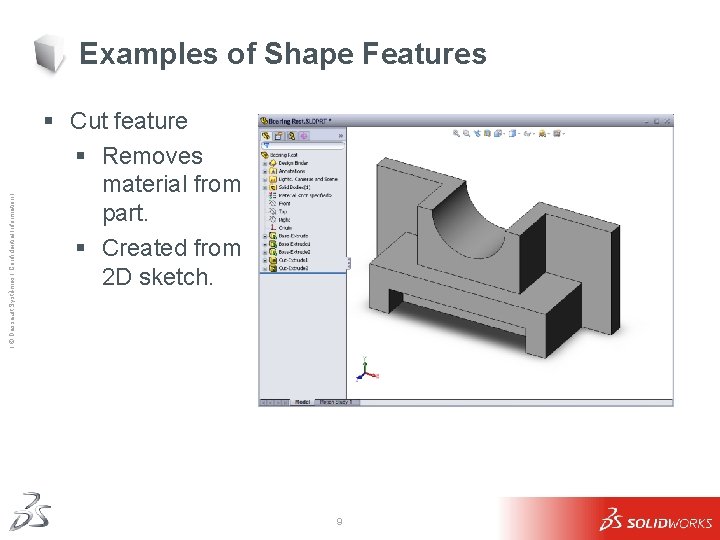
Task: Click the Base-Extrude feature icon
Action: pos(273,236)
